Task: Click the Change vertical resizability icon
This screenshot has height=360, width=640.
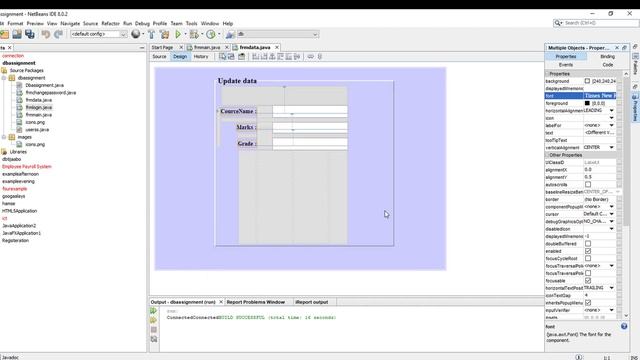Action: (x=320, y=57)
